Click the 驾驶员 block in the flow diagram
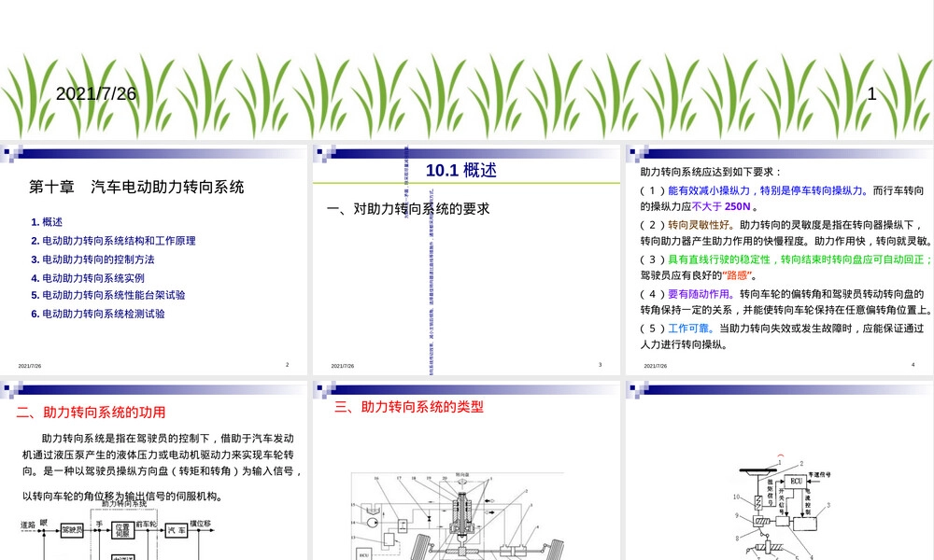Screen dimensions: 934x560 coord(72,529)
